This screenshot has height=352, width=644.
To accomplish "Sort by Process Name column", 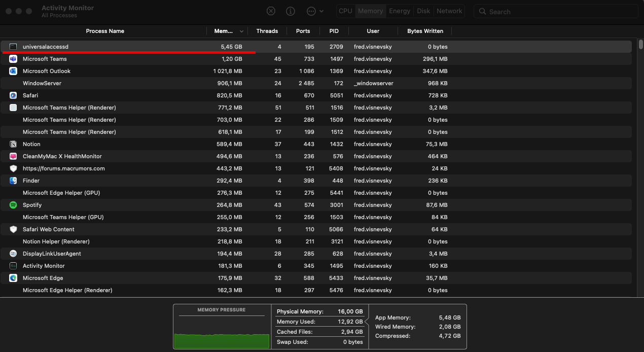I will tap(105, 31).
